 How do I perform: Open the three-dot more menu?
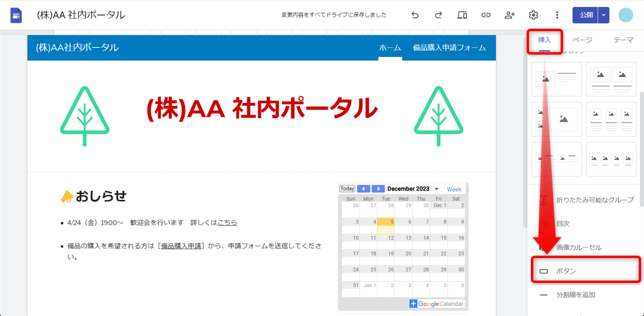coord(557,15)
